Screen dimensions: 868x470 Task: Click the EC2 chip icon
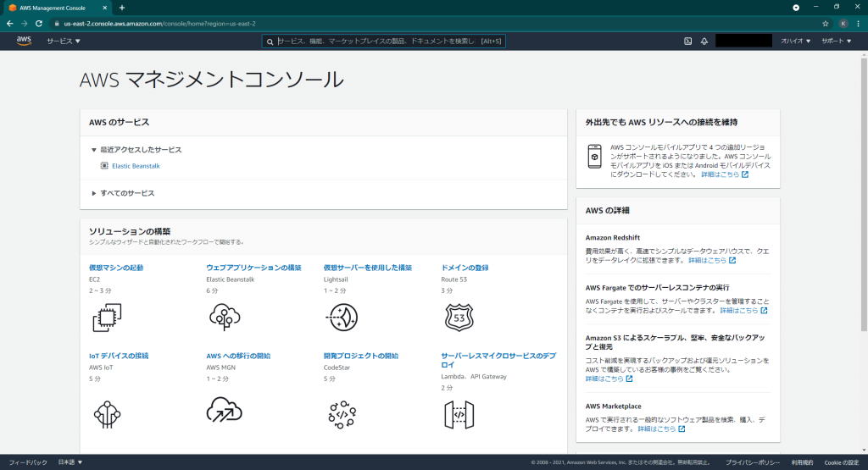click(x=107, y=318)
